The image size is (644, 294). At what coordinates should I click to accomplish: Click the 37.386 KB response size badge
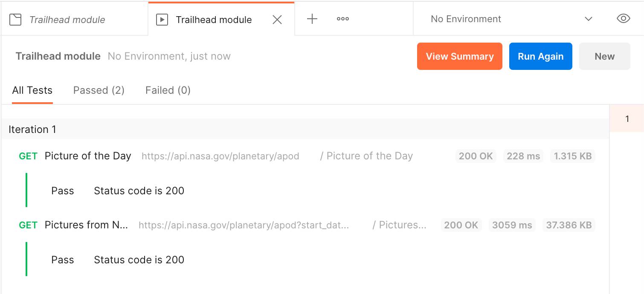click(x=569, y=225)
